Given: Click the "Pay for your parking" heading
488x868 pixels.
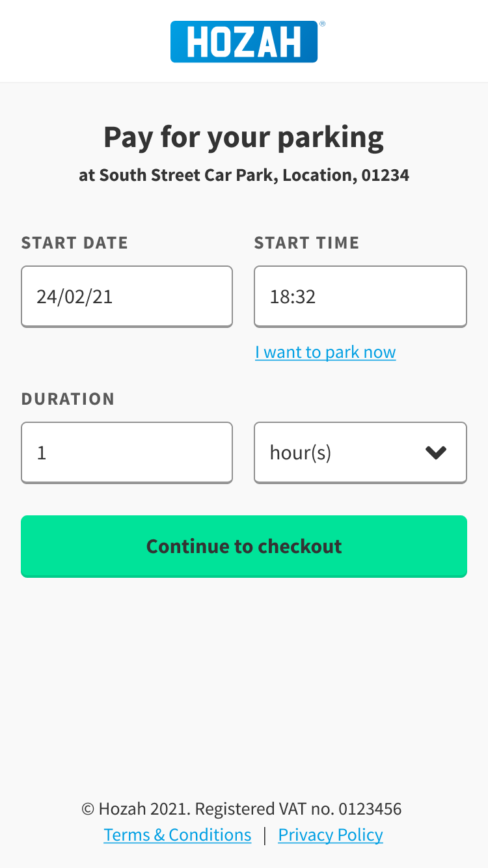Looking at the screenshot, I should point(243,137).
